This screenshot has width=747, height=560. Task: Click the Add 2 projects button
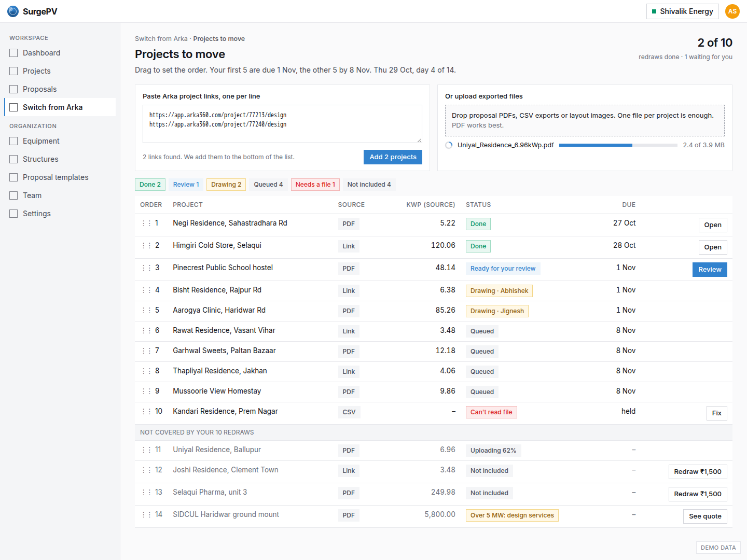[x=393, y=157]
